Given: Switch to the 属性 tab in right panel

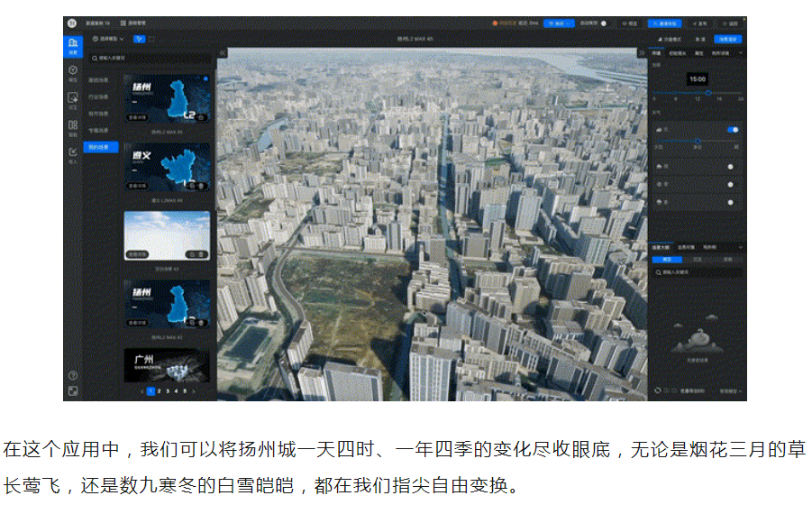Looking at the screenshot, I should tap(698, 53).
